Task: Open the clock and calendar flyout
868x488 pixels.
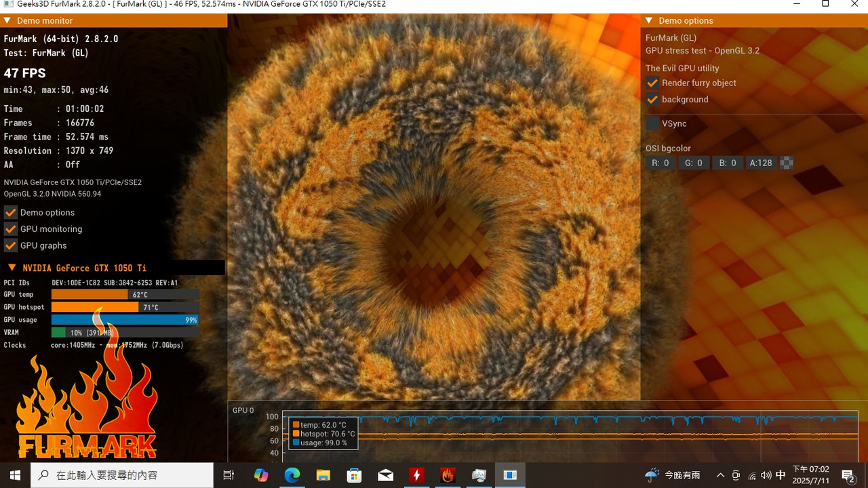Action: click(x=811, y=475)
